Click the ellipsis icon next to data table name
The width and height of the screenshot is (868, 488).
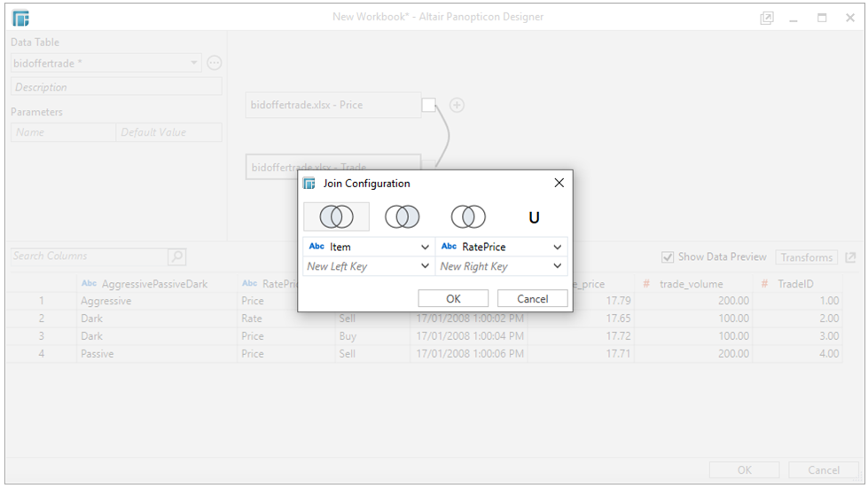[x=214, y=63]
